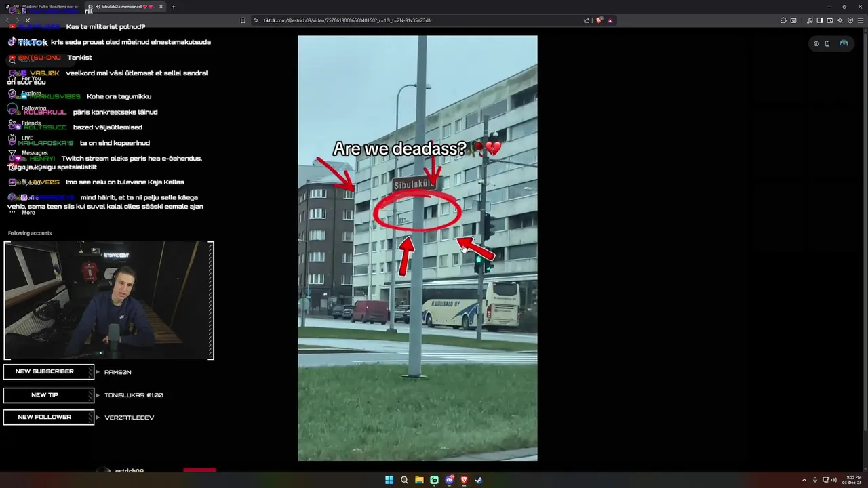Click the TikTok get app phone icon

[x=827, y=43]
